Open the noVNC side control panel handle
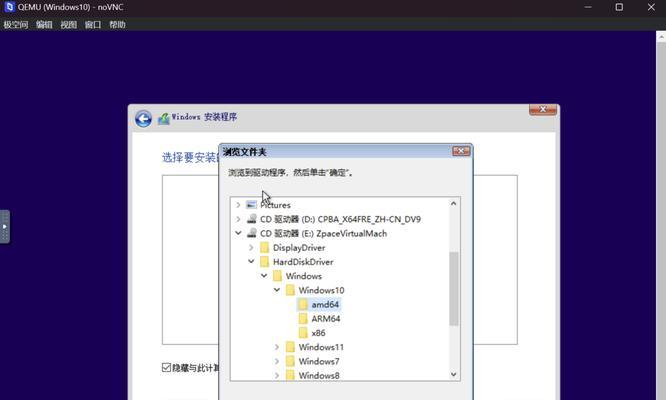 click(x=5, y=226)
